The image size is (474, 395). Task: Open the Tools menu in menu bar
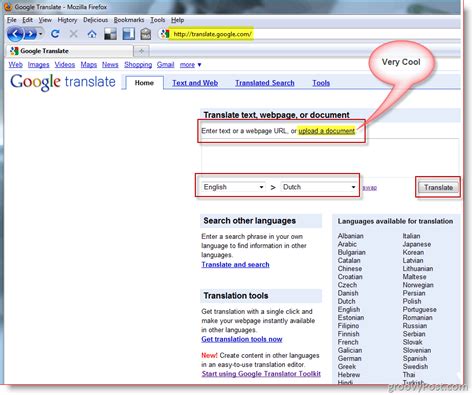click(x=157, y=20)
